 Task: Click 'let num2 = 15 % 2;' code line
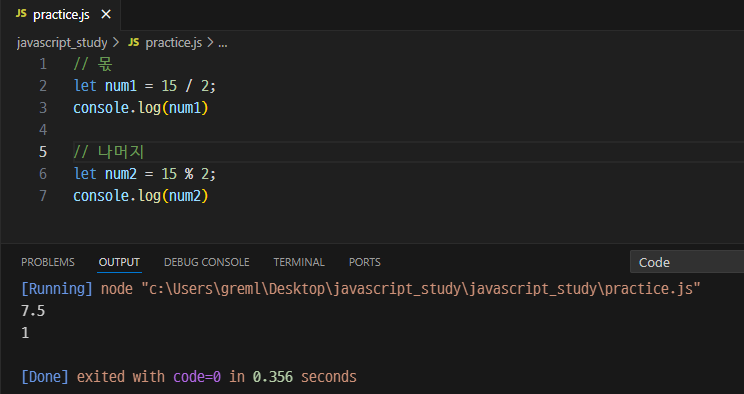tap(145, 174)
